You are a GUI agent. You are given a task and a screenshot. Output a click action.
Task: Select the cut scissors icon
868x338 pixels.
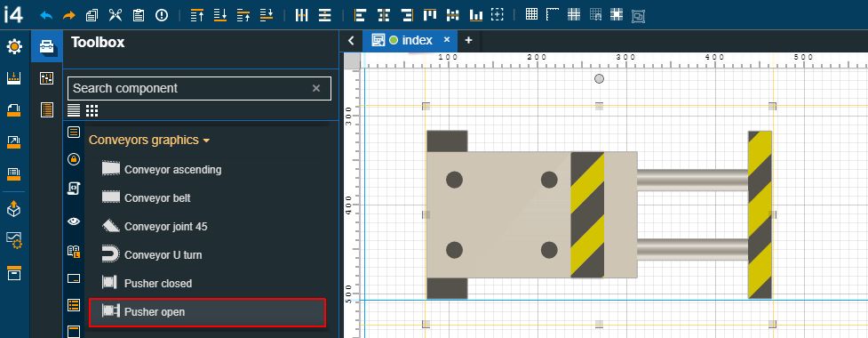[x=115, y=15]
